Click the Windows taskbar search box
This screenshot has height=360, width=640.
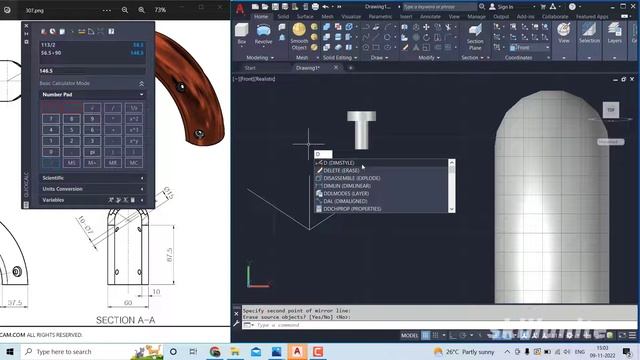pos(92,351)
